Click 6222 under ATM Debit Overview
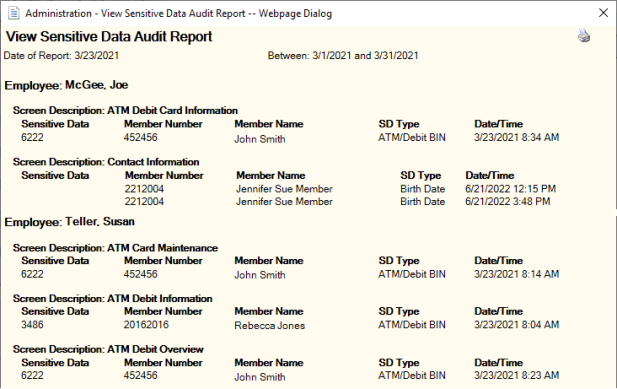617x389 pixels. coord(32,375)
